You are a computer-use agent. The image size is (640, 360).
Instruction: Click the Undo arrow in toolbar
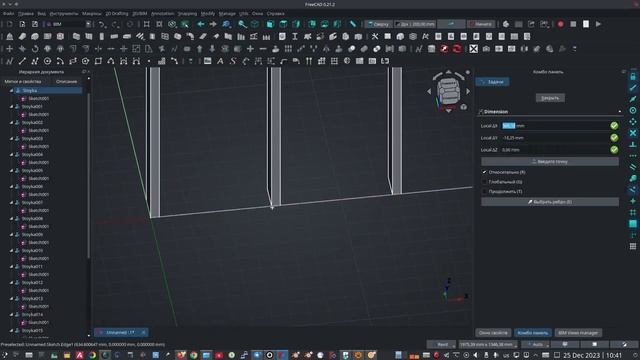[x=102, y=24]
